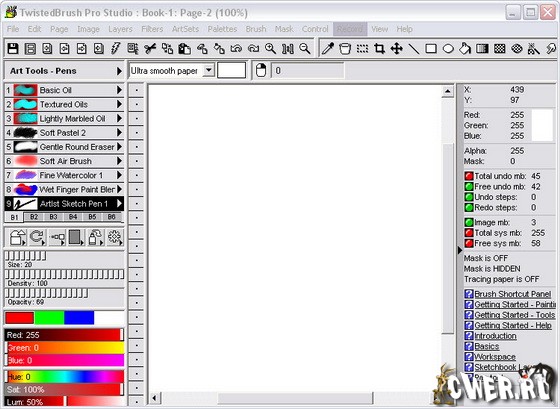Click the gear brush effects icon

coord(114,237)
